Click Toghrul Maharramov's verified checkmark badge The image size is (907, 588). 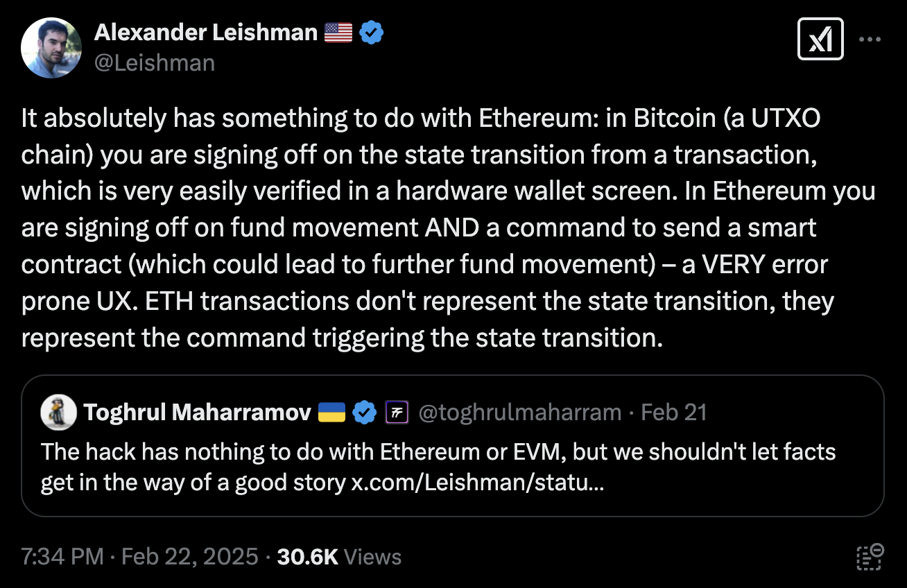coord(365,413)
